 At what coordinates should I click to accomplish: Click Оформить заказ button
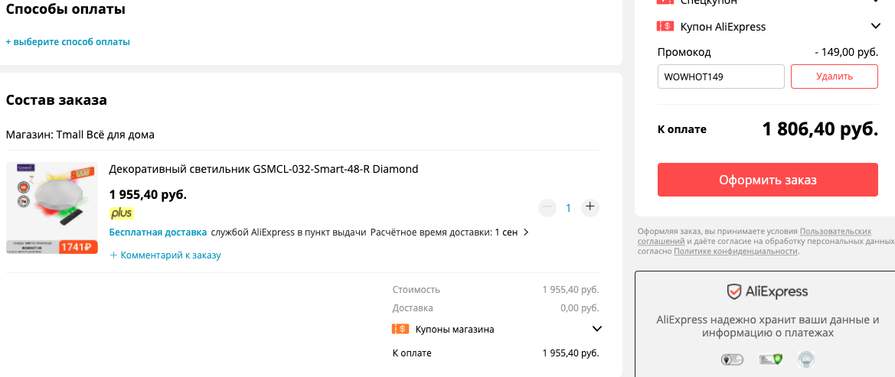point(768,180)
